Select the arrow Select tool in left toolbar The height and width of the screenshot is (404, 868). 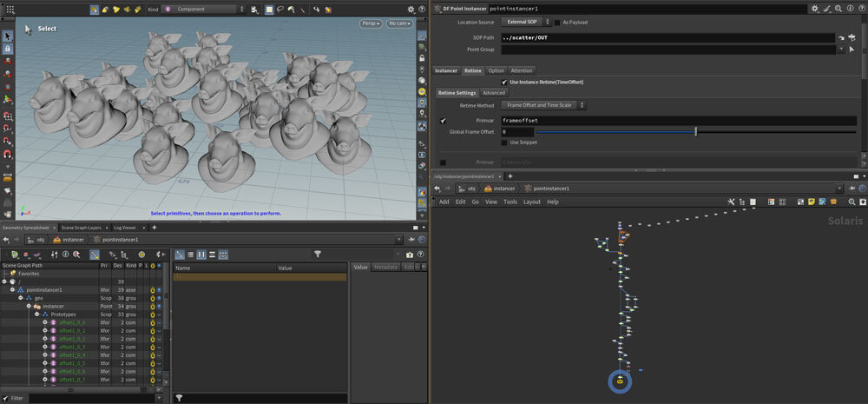click(x=8, y=36)
